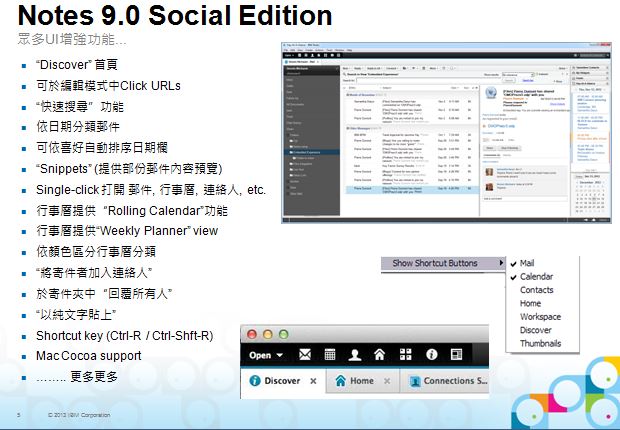The width and height of the screenshot is (620, 430).
Task: Click the Notes mail client screenshot image
Action: click(x=446, y=133)
